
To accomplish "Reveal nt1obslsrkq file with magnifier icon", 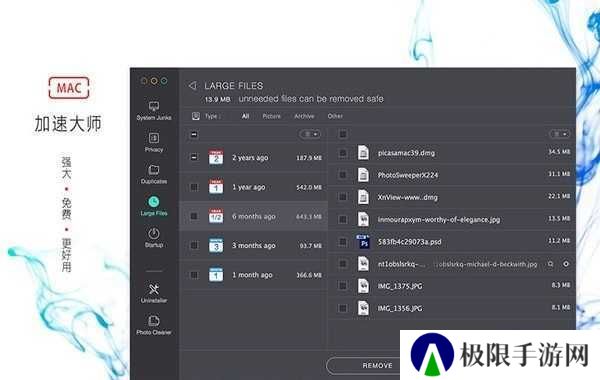I will coord(550,264).
